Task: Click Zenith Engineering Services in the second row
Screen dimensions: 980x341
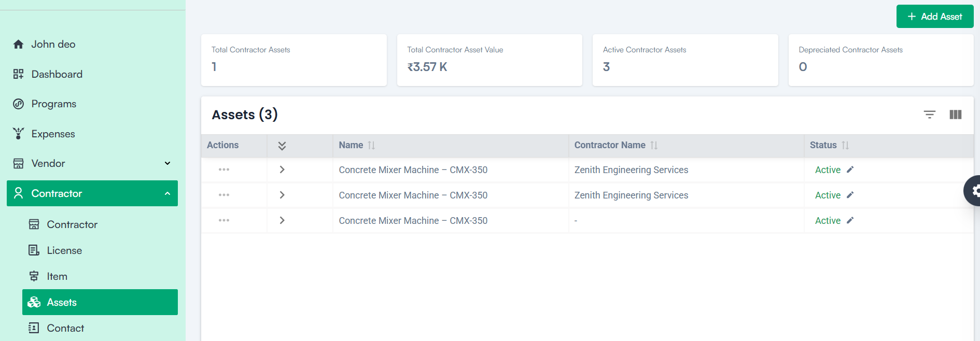Action: pos(631,195)
